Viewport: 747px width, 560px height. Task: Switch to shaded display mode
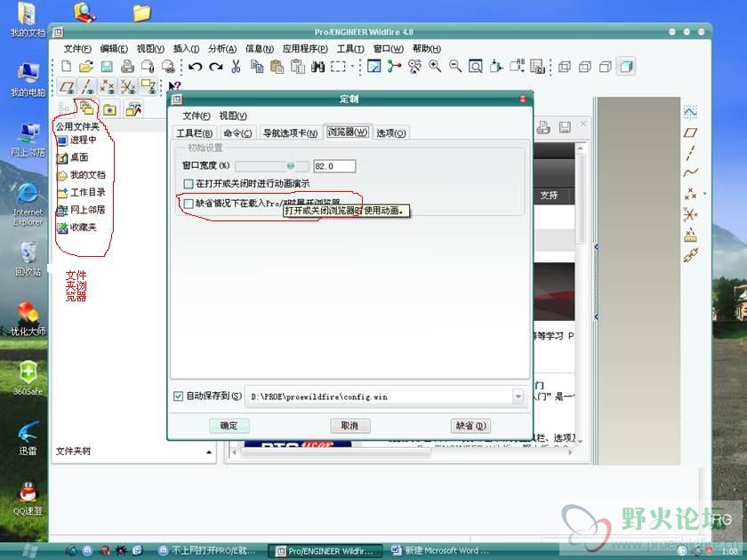(626, 66)
